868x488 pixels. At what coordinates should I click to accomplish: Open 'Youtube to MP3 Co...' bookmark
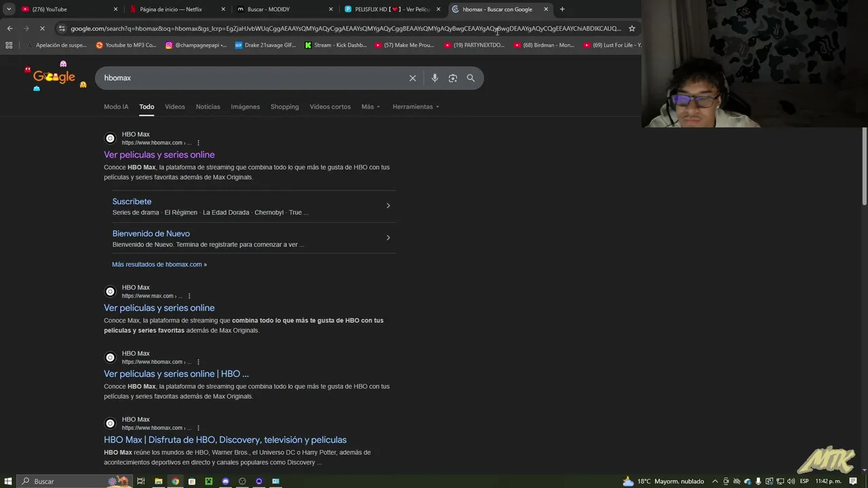126,45
